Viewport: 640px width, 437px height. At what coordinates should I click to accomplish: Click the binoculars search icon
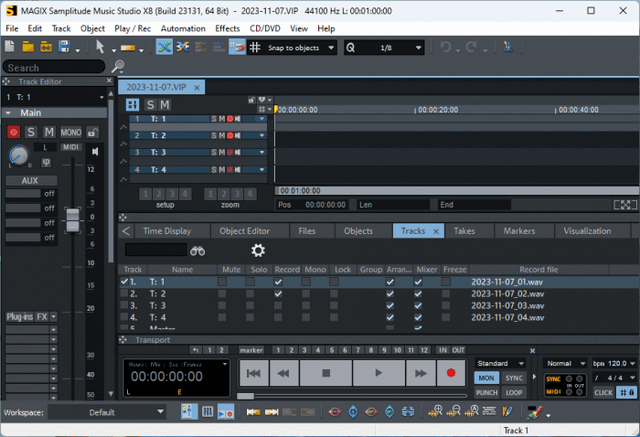[198, 251]
